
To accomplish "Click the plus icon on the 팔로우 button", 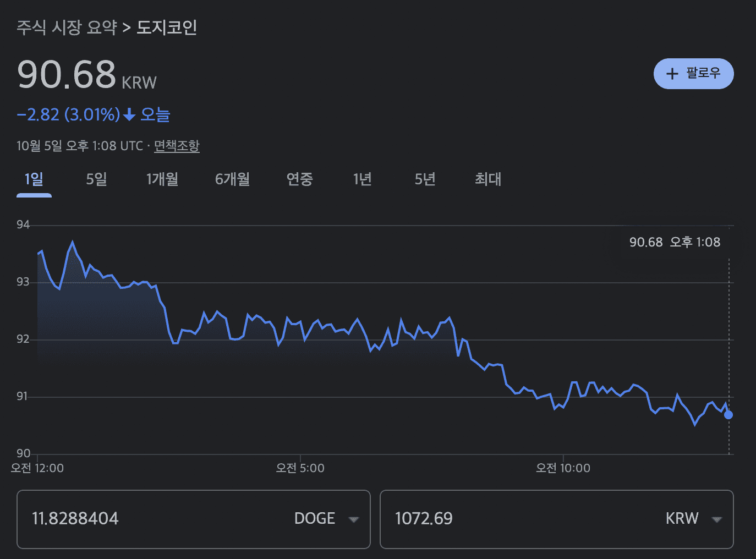I will pos(672,74).
